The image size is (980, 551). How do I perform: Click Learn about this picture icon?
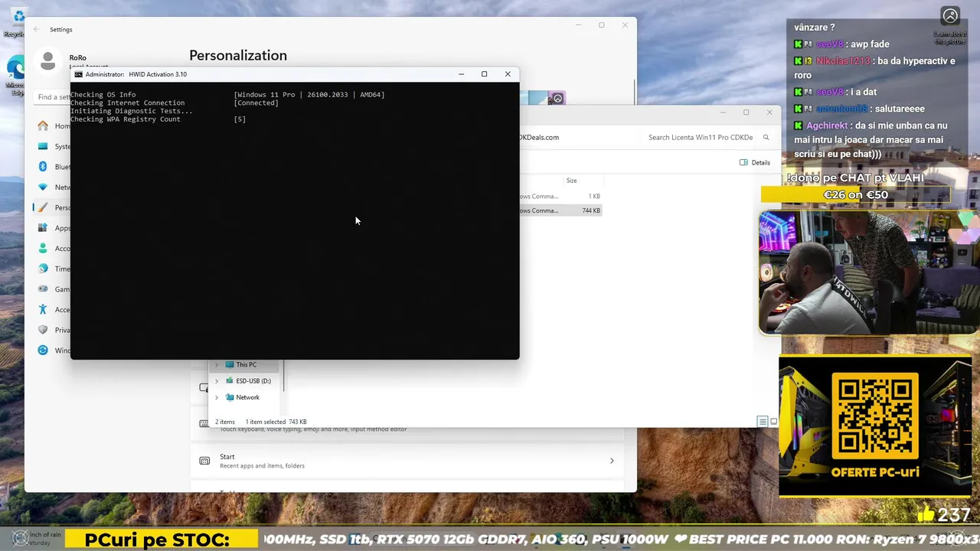pyautogui.click(x=950, y=24)
